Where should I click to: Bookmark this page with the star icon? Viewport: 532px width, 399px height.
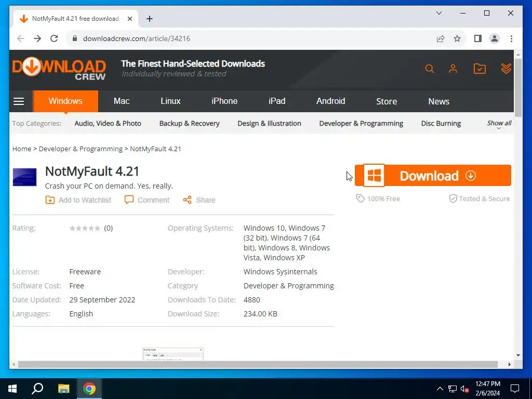pyautogui.click(x=457, y=38)
